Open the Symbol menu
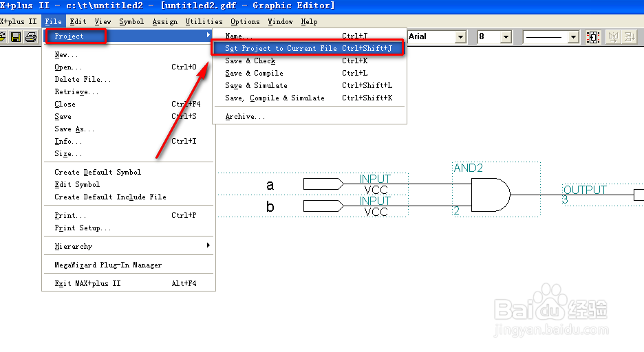This screenshot has height=352, width=644. 131,21
